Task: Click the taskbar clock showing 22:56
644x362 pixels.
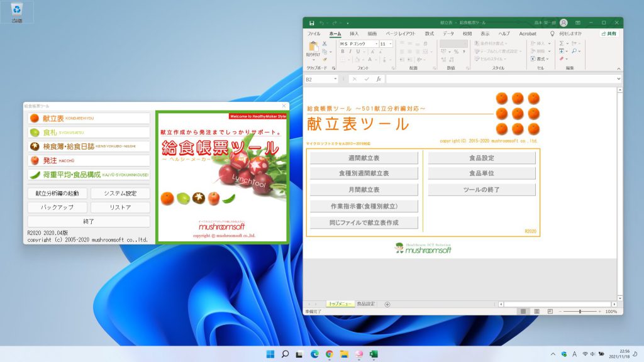Action: click(x=619, y=354)
